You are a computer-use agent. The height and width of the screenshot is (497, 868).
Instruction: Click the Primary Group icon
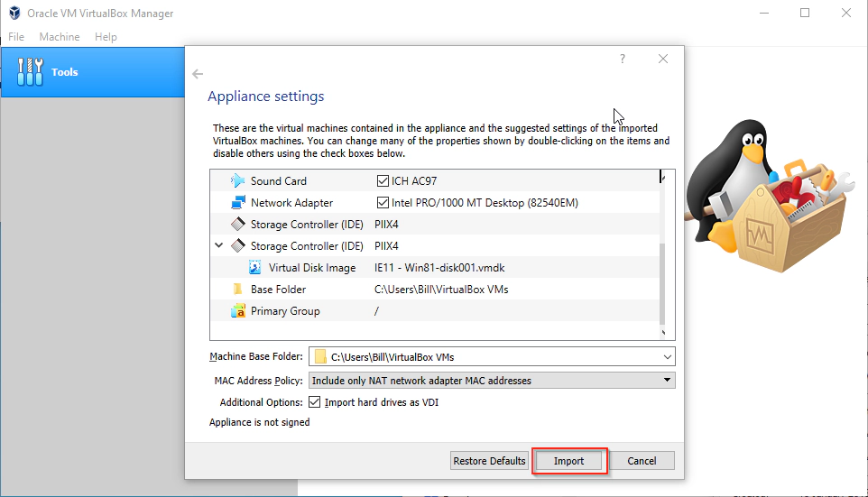238,311
